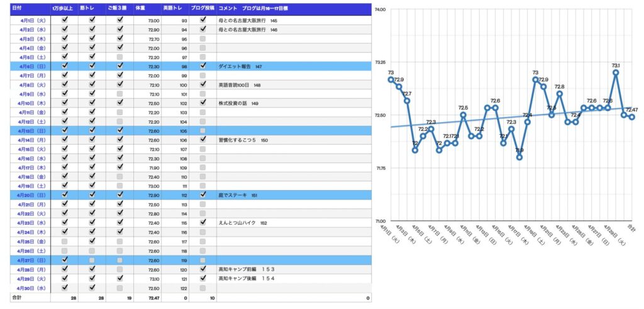This screenshot has height=309, width=644.
Task: Check ご飯3膳 checkbox in 4月19日 row
Action: coord(119,186)
